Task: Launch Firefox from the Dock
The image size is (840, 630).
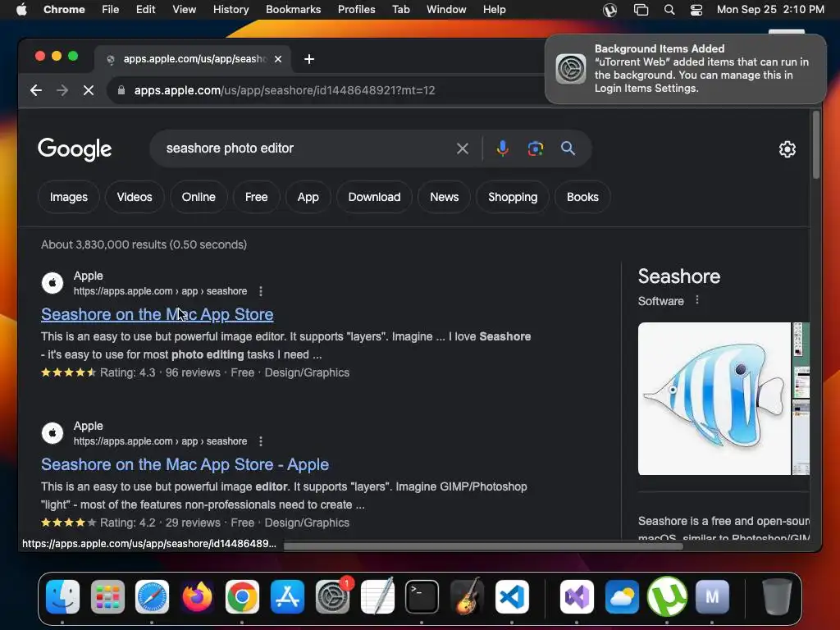Action: 197,597
